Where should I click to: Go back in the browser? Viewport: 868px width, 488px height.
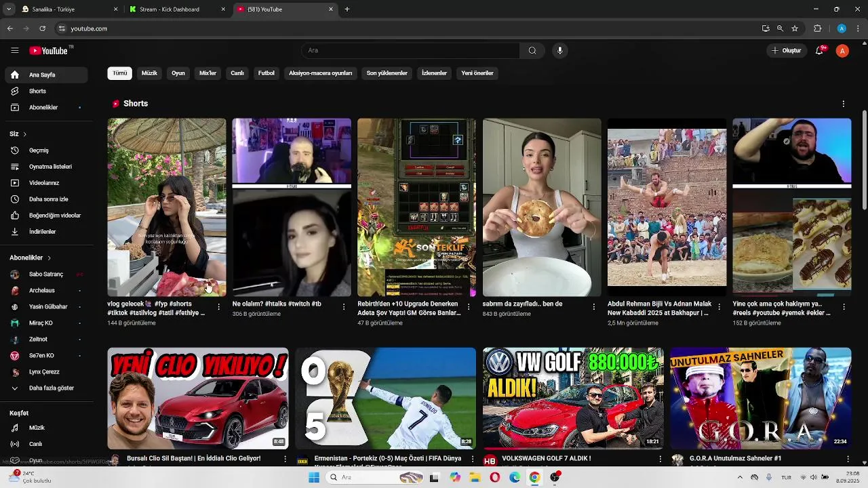pos(10,28)
